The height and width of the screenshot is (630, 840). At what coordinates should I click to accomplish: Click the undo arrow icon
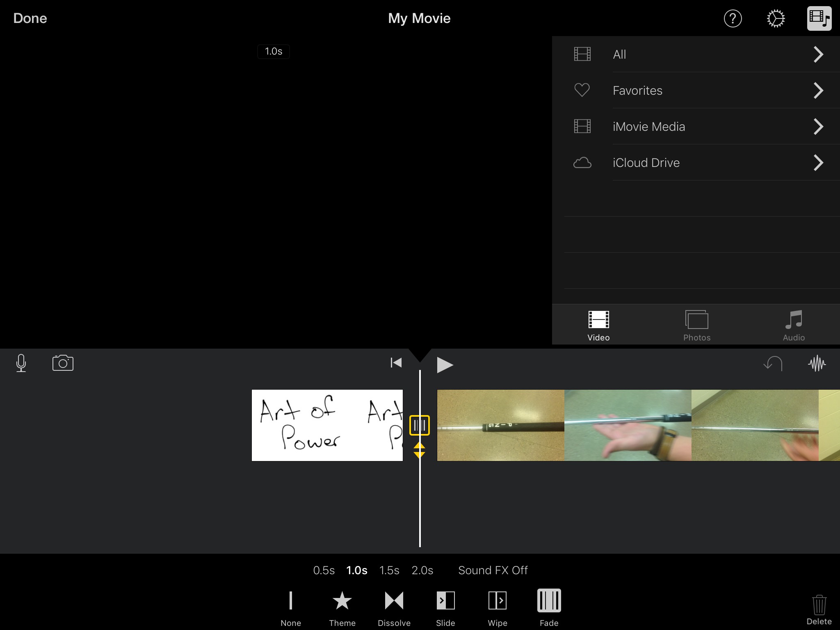[x=773, y=363]
